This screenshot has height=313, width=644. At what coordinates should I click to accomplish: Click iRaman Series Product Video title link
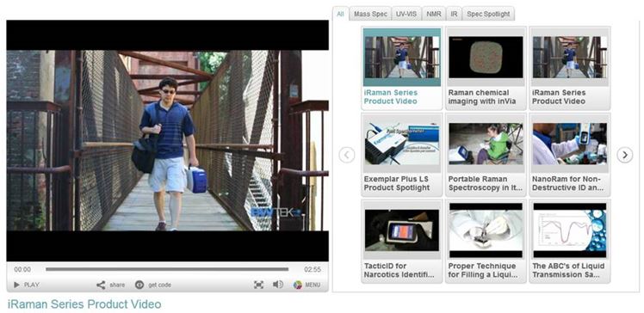(84, 304)
